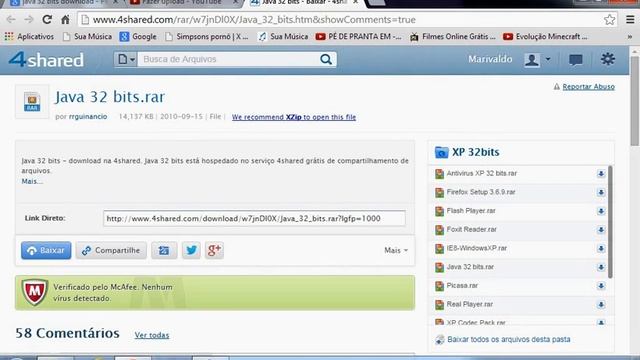Click Marivaldo username
This screenshot has width=640, height=360.
coord(490,60)
